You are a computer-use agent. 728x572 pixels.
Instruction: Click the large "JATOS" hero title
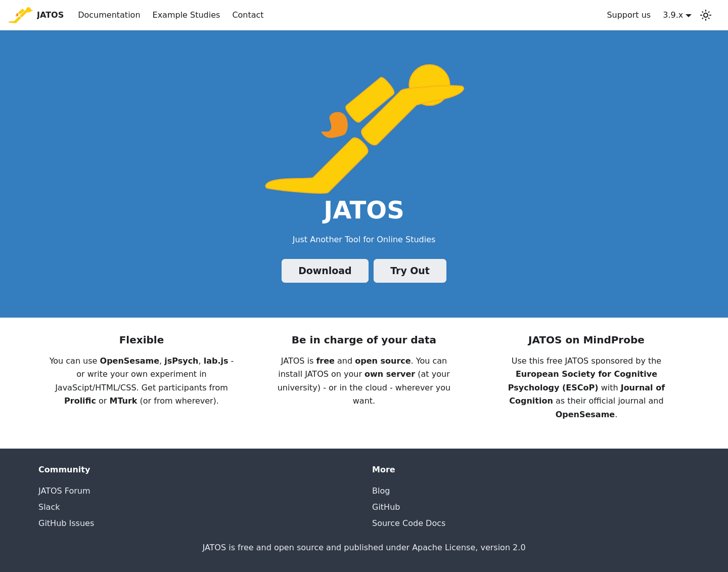click(364, 210)
